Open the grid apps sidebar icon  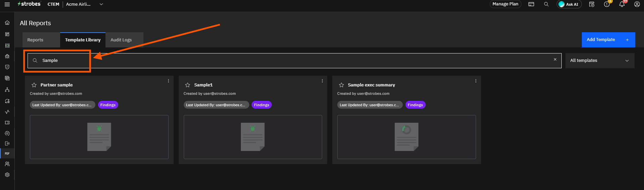coord(7,45)
